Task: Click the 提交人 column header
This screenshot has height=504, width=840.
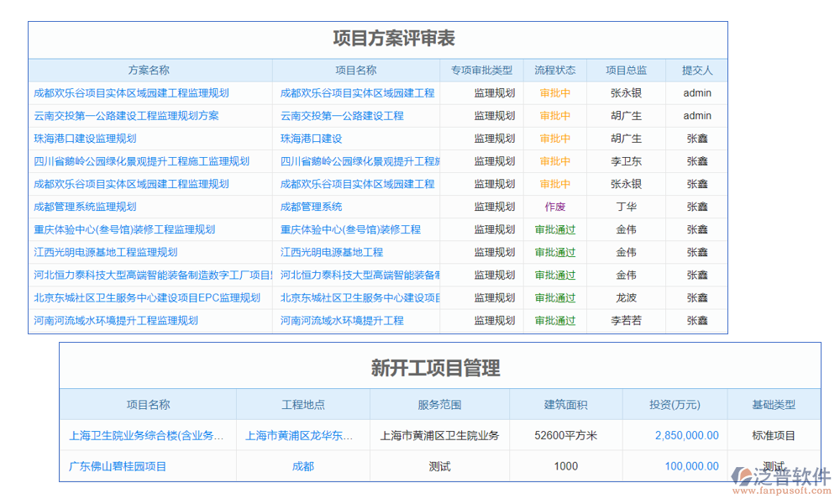Action: [697, 70]
